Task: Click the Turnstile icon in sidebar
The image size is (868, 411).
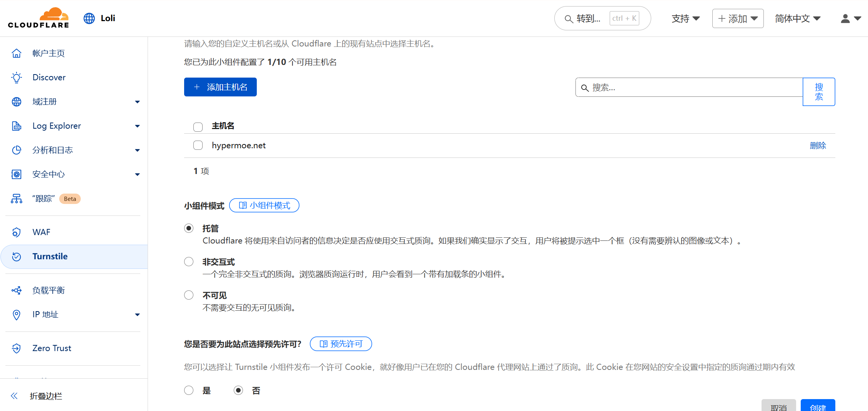Action: (x=17, y=256)
